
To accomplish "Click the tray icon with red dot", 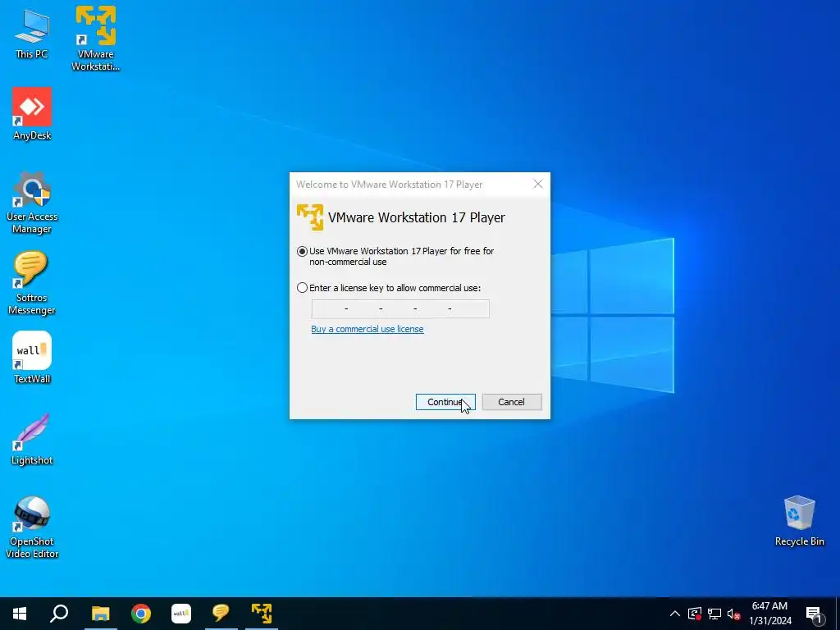I will click(695, 614).
